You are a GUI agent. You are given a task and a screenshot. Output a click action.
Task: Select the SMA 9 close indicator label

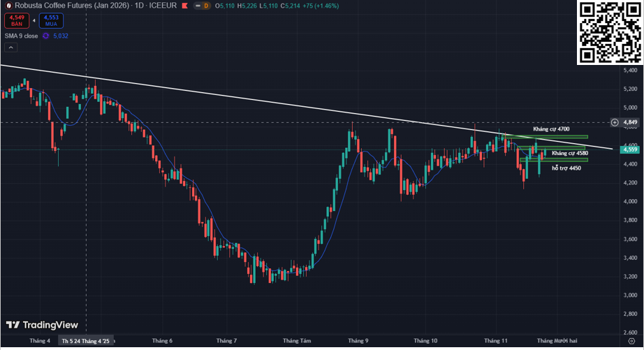[20, 36]
